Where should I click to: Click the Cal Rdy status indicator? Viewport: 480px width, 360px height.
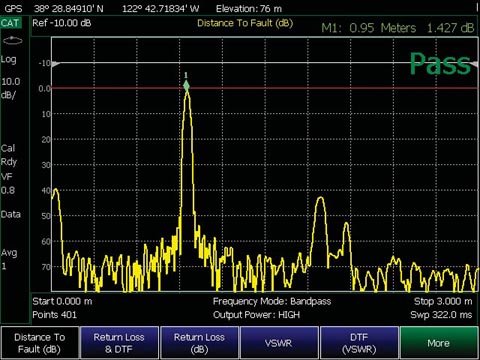click(x=9, y=155)
